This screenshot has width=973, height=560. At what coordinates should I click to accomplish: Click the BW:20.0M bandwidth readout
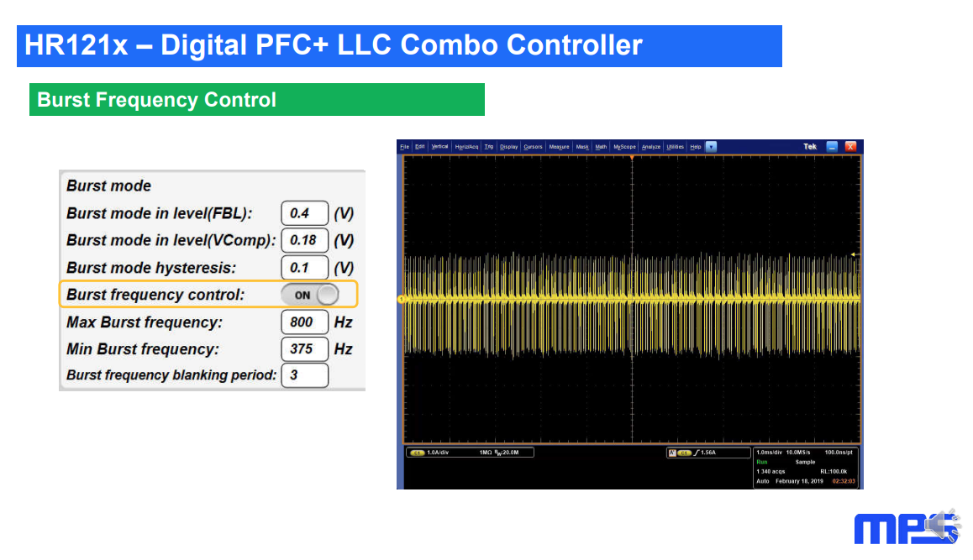coord(507,453)
